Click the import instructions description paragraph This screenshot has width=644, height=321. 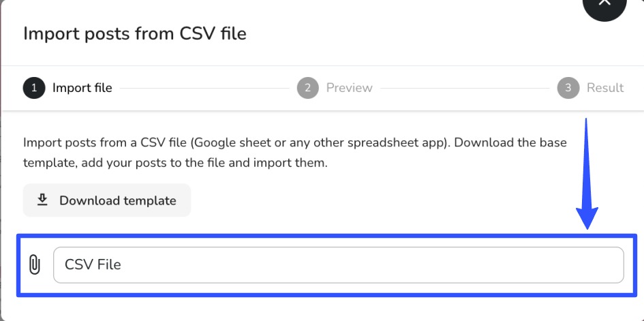pos(294,153)
